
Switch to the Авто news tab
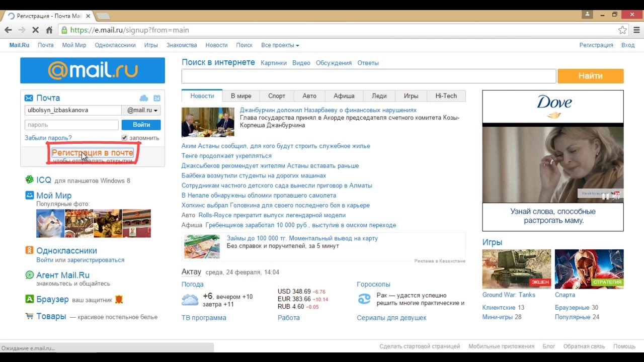(309, 96)
